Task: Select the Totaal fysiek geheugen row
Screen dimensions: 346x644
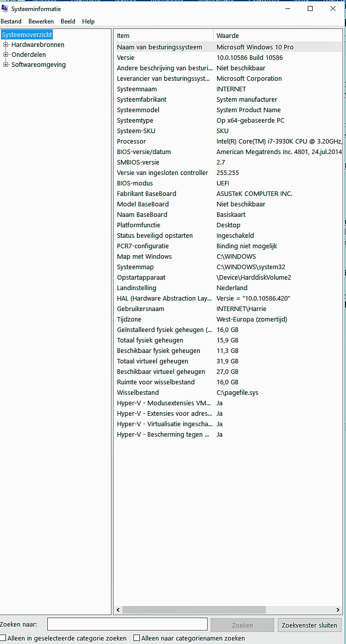Action: click(x=229, y=340)
